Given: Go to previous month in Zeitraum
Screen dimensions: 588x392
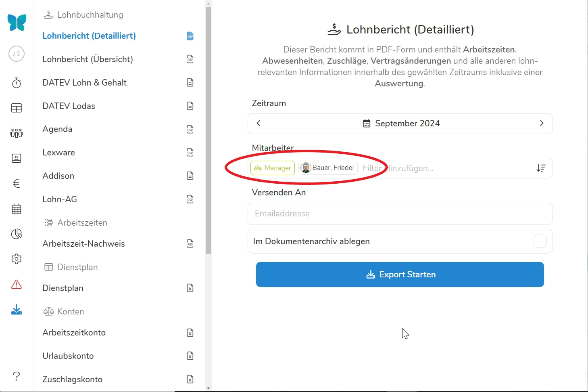Looking at the screenshot, I should pyautogui.click(x=259, y=124).
